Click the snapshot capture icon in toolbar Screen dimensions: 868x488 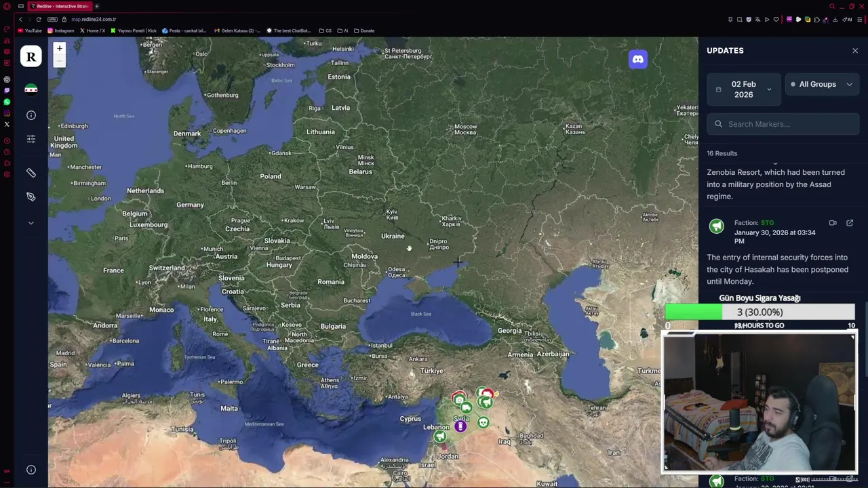tap(739, 19)
